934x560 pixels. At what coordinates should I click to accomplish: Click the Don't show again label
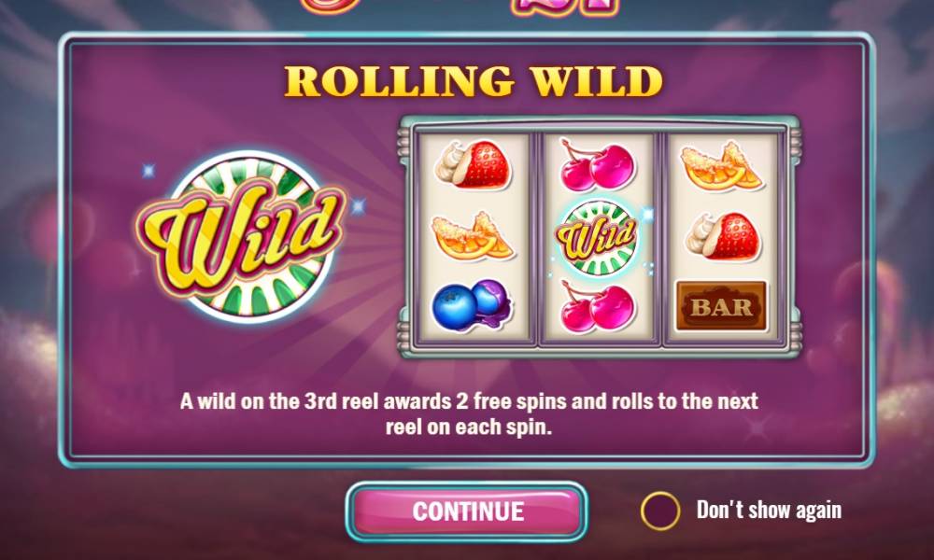[x=769, y=510]
